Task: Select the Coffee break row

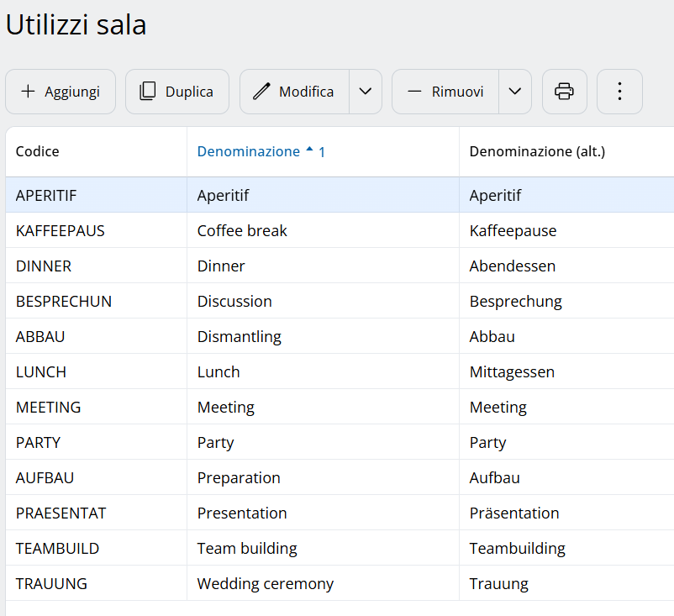Action: click(x=242, y=230)
